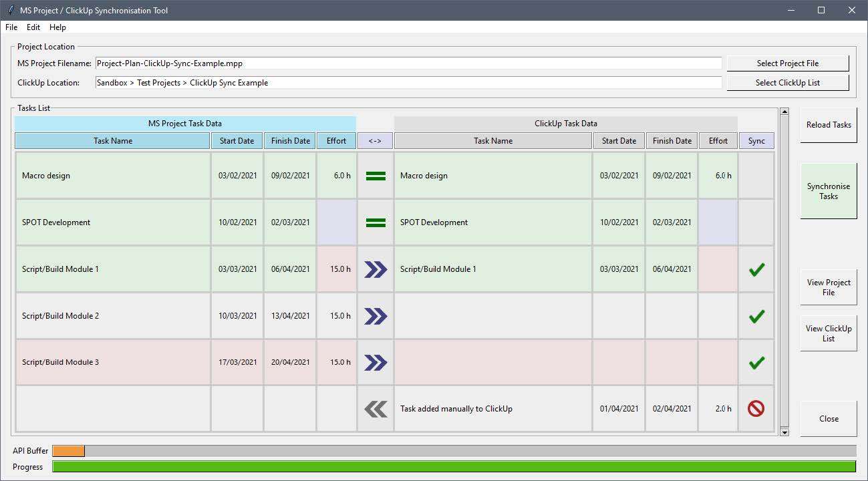Click the Close button
The image size is (868, 481).
point(829,419)
